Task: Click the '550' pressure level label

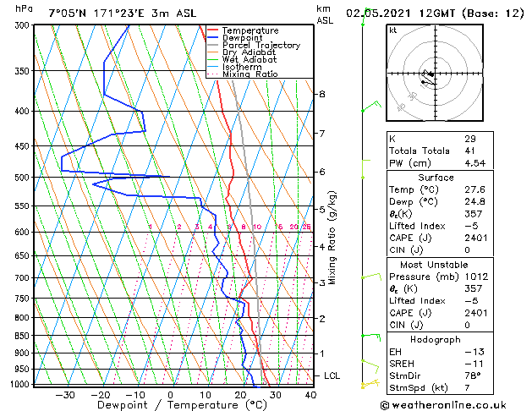Action: [24, 205]
